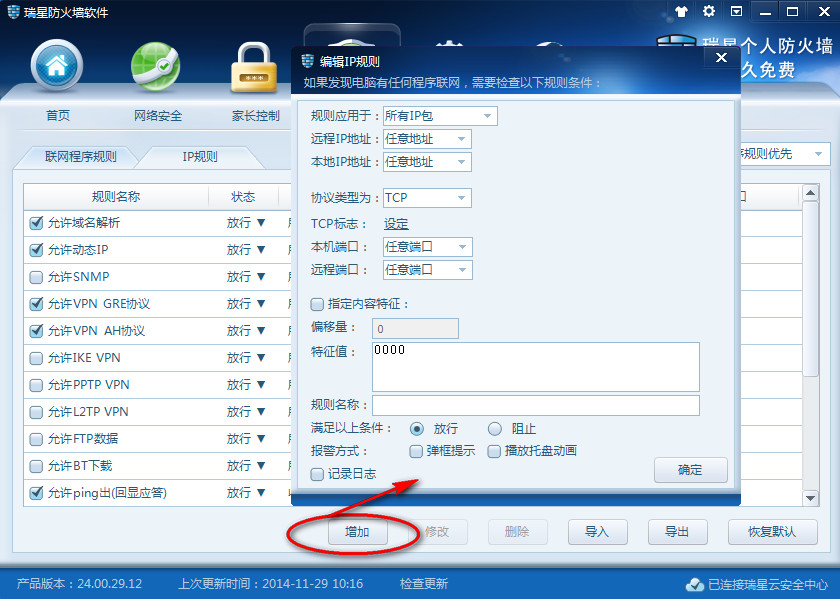Open the 首页 home icon
This screenshot has width=840, height=599.
[57, 66]
